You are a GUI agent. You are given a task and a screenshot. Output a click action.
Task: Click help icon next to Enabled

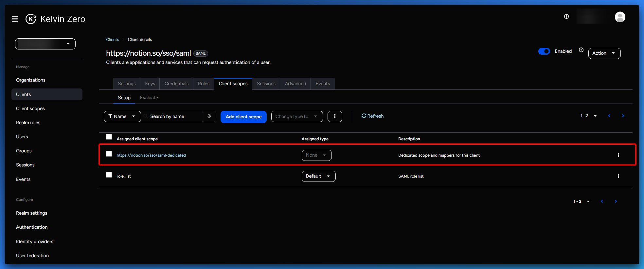coord(581,50)
